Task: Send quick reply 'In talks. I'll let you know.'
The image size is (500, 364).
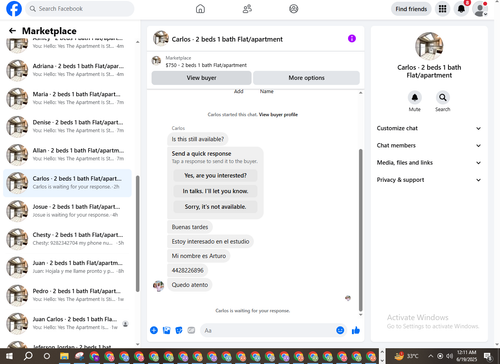Action: click(x=215, y=191)
